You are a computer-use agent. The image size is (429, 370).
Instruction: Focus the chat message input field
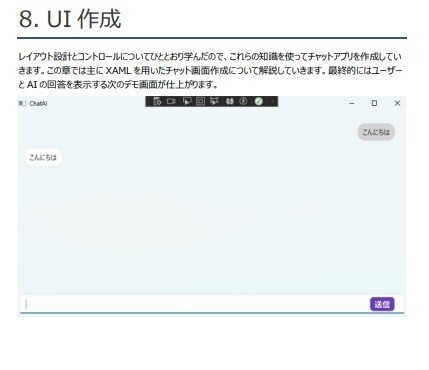[x=195, y=304]
